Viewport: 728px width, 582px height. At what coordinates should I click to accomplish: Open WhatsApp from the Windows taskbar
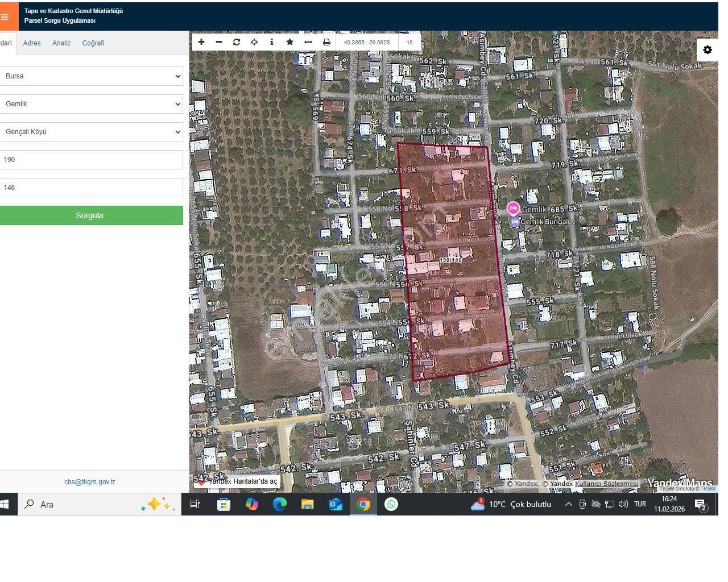tap(391, 504)
